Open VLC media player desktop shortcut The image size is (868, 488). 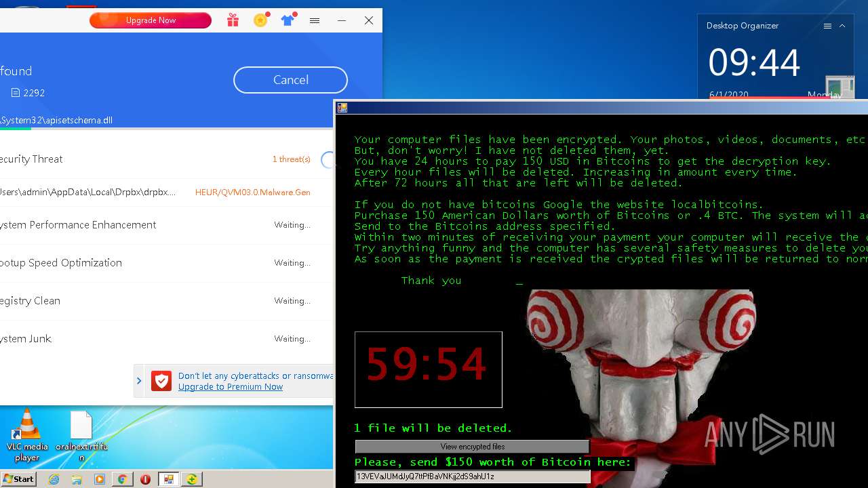(27, 436)
